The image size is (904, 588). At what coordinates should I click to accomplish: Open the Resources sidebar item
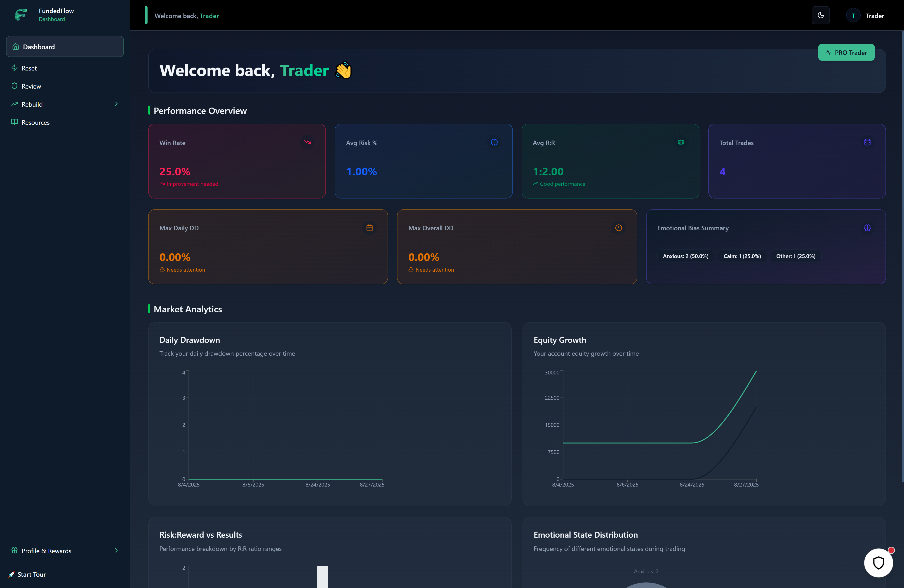pyautogui.click(x=35, y=122)
